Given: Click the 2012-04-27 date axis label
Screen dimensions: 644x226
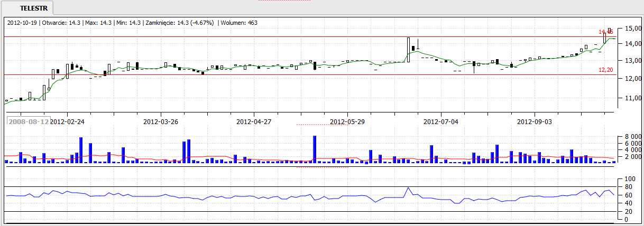Looking at the screenshot, I should tap(254, 121).
